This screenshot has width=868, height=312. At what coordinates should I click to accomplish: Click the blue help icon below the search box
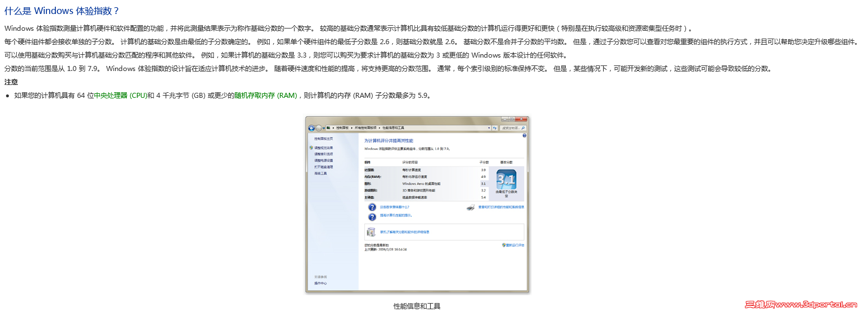click(x=524, y=136)
